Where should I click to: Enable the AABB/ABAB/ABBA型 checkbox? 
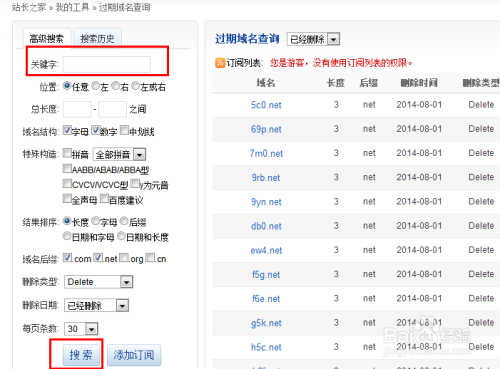click(67, 169)
